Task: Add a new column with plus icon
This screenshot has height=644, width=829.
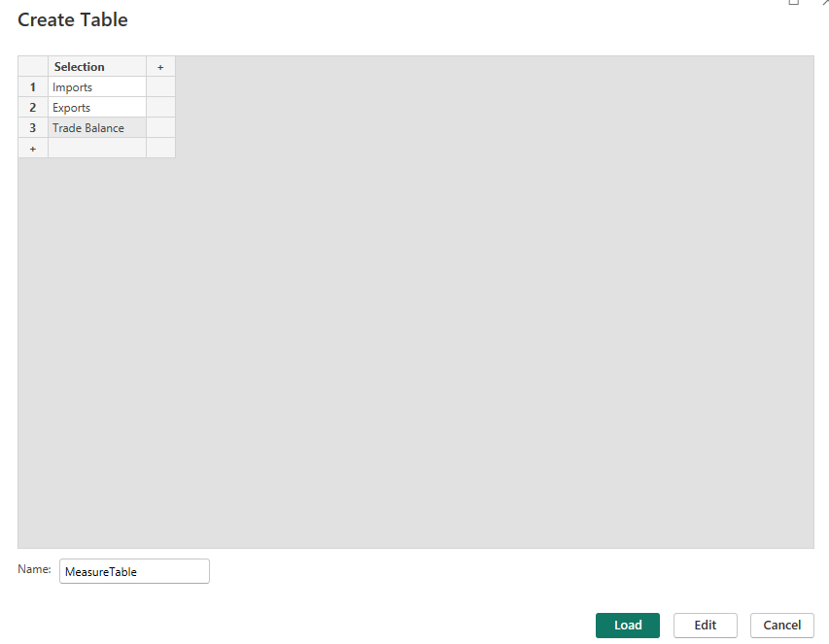Action: tap(160, 67)
